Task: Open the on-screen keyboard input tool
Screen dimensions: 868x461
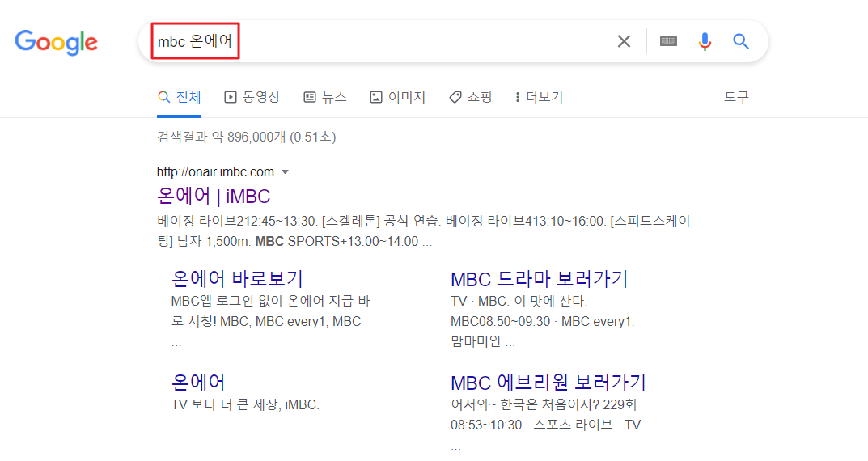Action: coord(668,41)
